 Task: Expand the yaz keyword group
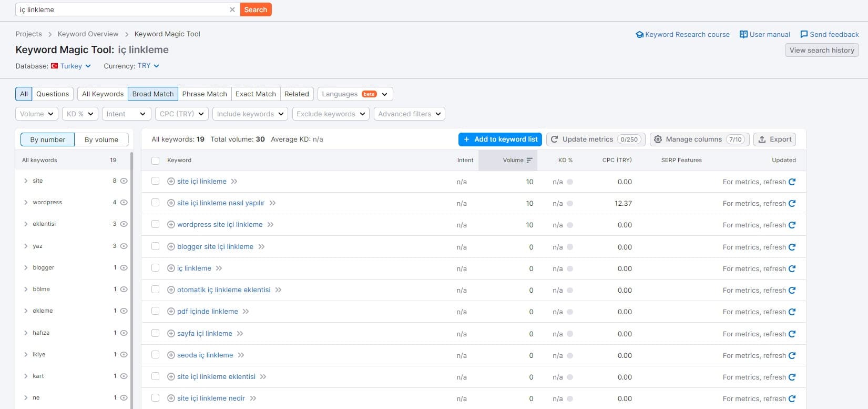[x=26, y=246]
